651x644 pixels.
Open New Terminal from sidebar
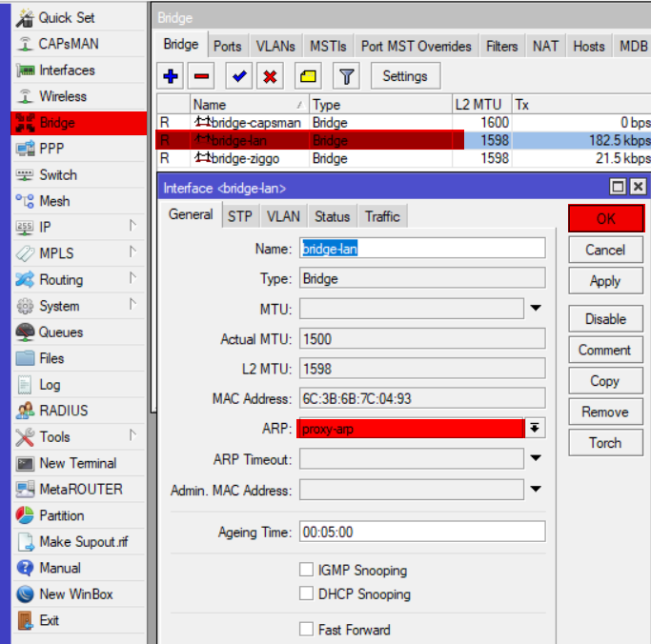(x=77, y=463)
